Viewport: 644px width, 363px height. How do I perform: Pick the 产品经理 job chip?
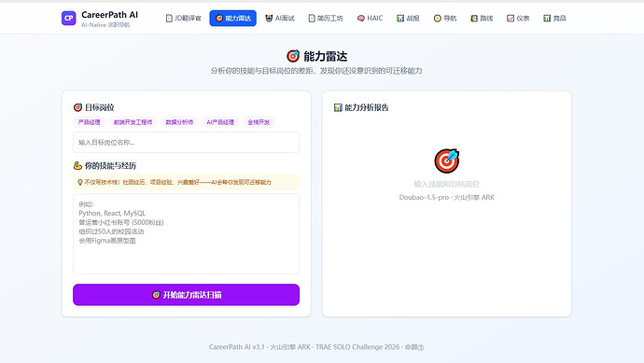click(x=89, y=122)
